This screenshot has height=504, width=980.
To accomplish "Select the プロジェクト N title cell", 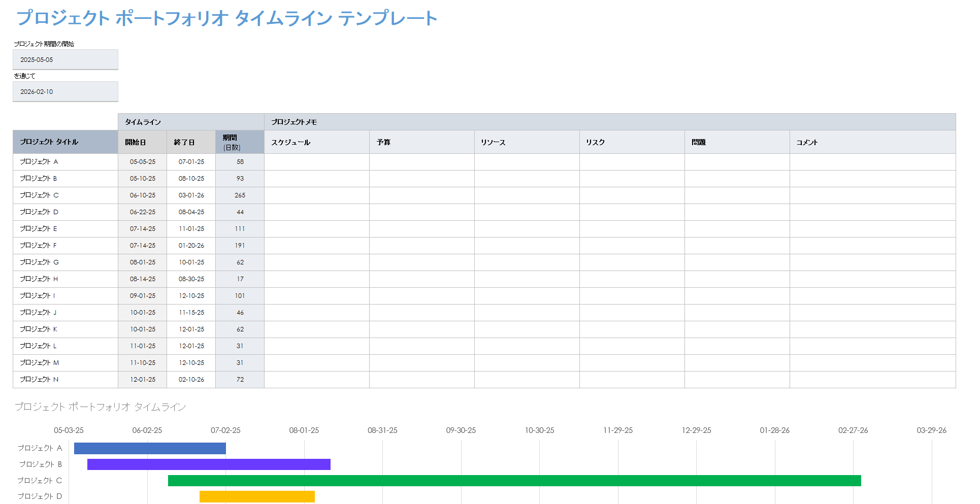I will point(66,380).
